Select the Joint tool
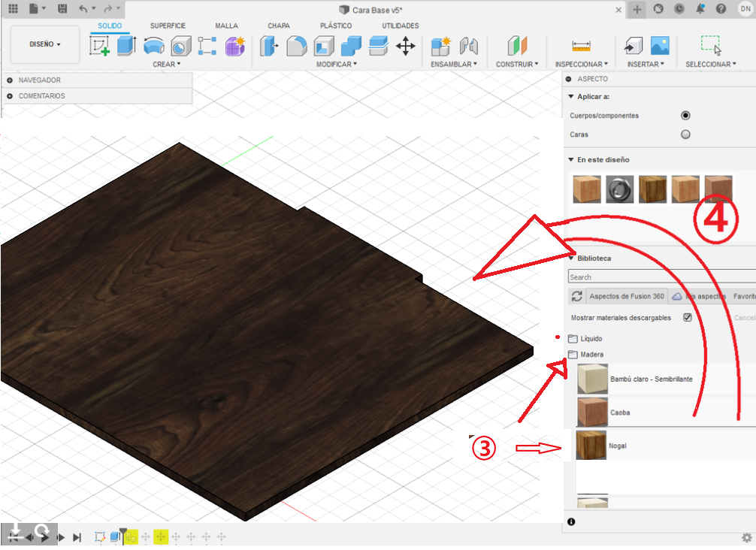The height and width of the screenshot is (550, 756). point(469,46)
